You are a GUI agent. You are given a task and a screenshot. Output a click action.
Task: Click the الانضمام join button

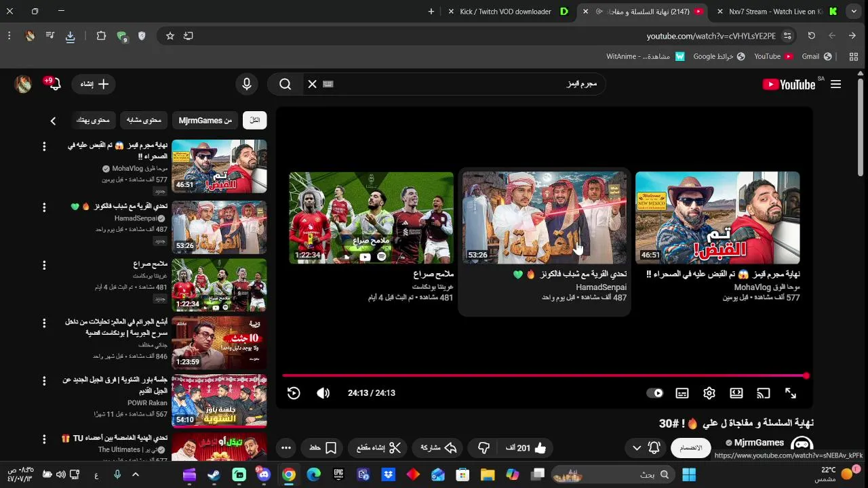click(x=691, y=448)
